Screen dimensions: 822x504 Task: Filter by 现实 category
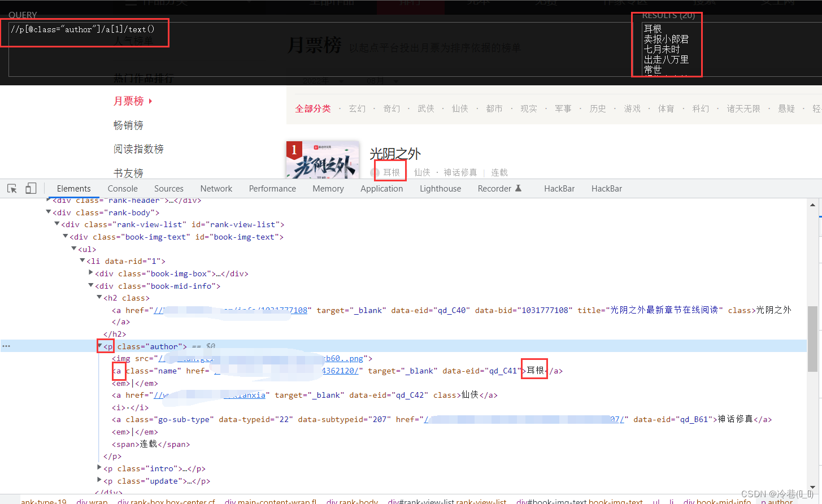coord(529,108)
